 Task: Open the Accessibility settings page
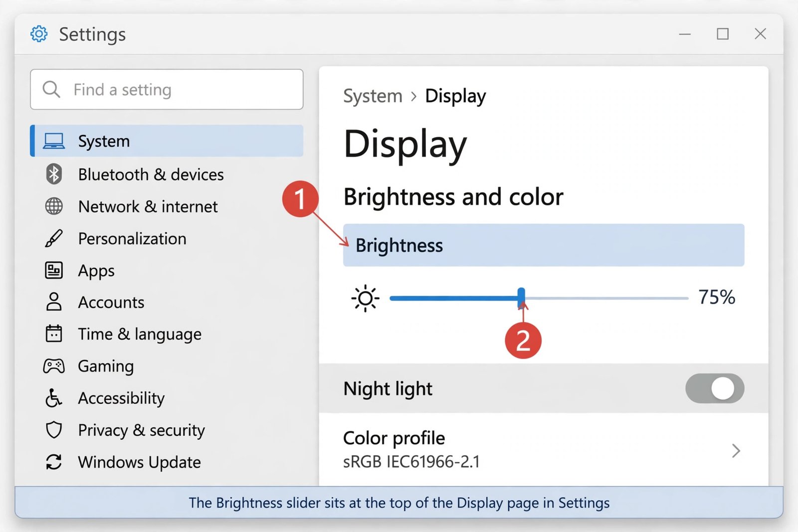click(x=121, y=398)
